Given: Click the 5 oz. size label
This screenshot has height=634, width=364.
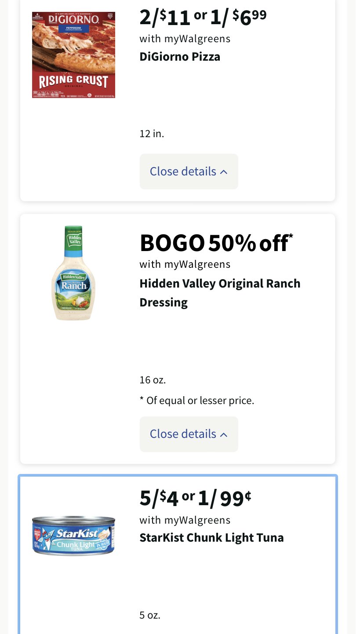Looking at the screenshot, I should [x=150, y=615].
